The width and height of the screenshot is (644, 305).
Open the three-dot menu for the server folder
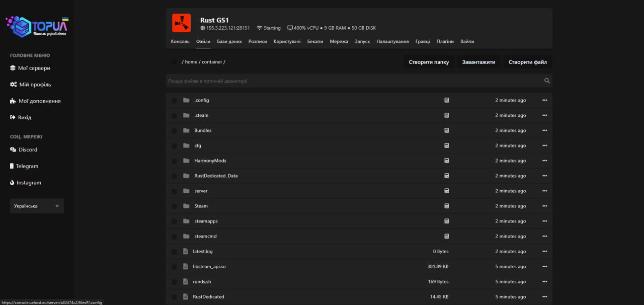[x=544, y=191]
